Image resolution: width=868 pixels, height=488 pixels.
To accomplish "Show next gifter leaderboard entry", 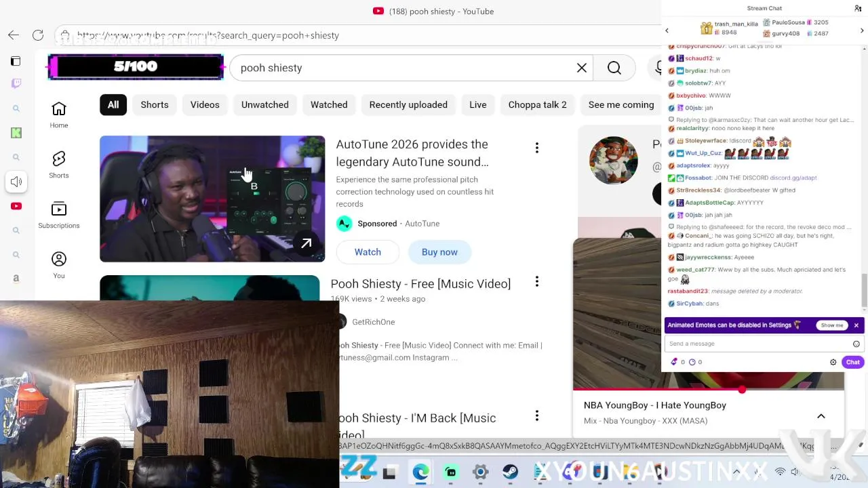I will (x=862, y=30).
